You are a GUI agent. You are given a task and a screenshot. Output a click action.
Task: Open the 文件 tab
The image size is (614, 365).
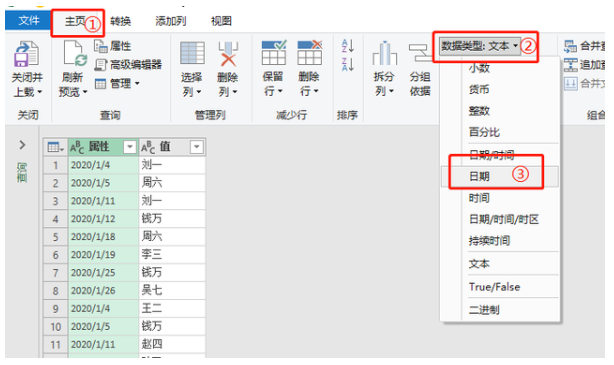click(x=28, y=20)
